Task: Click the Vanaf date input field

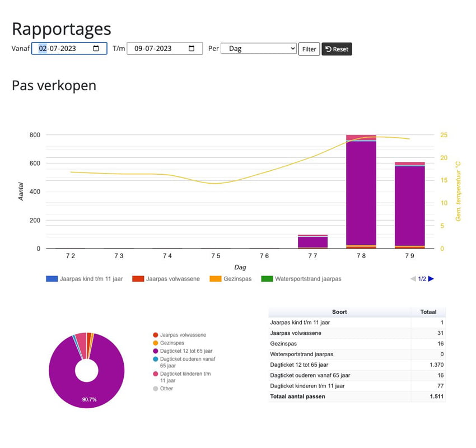Action: click(62, 49)
